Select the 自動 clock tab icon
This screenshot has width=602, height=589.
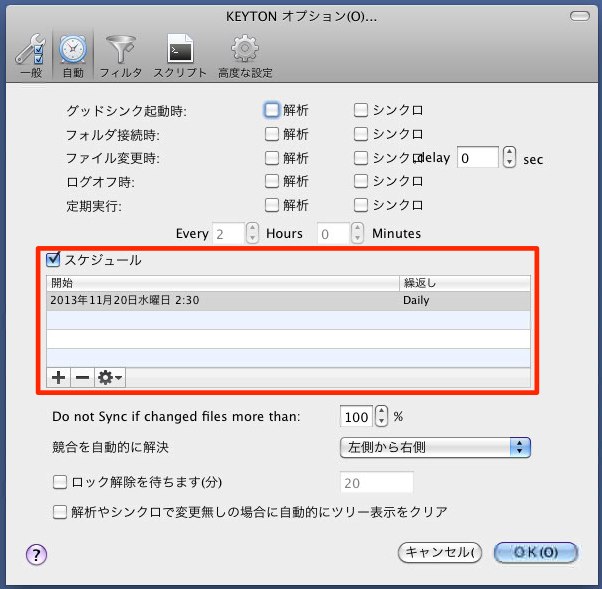(x=73, y=55)
